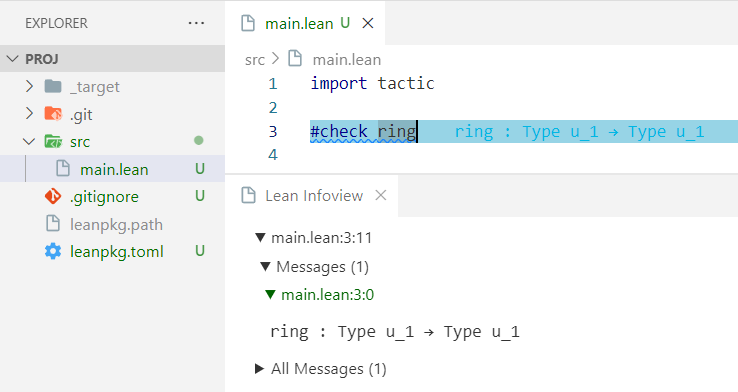Click the green modified dot beside src
The height and width of the screenshot is (392, 738).
(x=199, y=141)
